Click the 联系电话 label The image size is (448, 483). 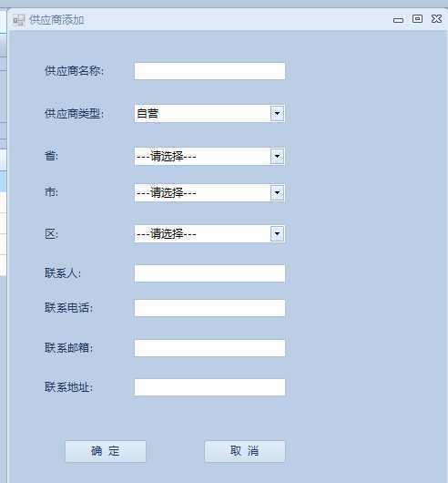pyautogui.click(x=68, y=307)
